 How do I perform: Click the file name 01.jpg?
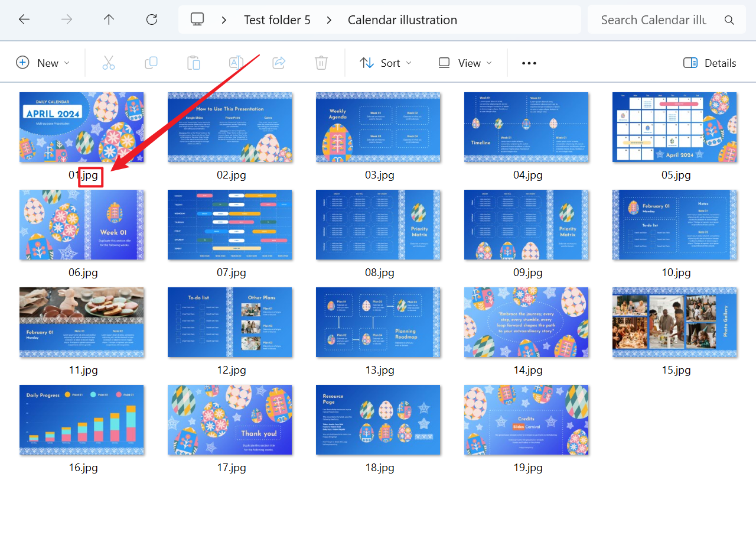click(x=83, y=175)
